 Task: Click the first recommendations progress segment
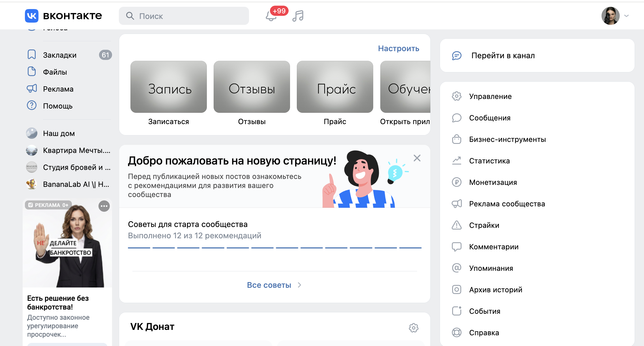139,248
